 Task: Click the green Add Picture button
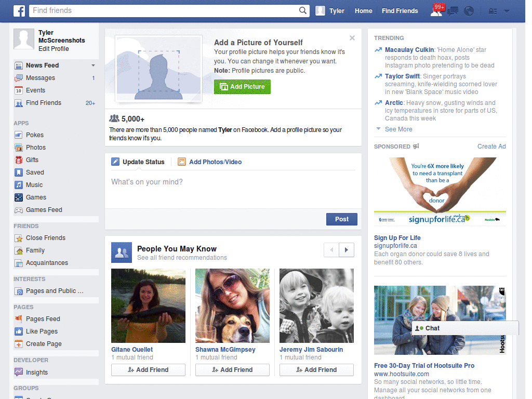point(242,87)
